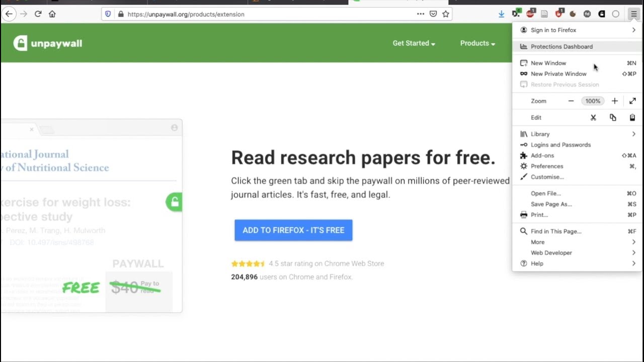Click the unpaywall logo
This screenshot has height=362, width=644.
tap(48, 43)
